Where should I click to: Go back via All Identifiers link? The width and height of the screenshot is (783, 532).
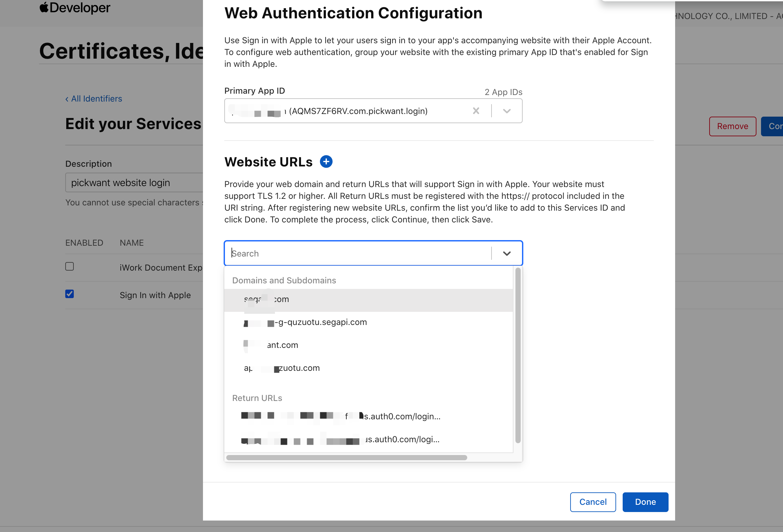(94, 99)
